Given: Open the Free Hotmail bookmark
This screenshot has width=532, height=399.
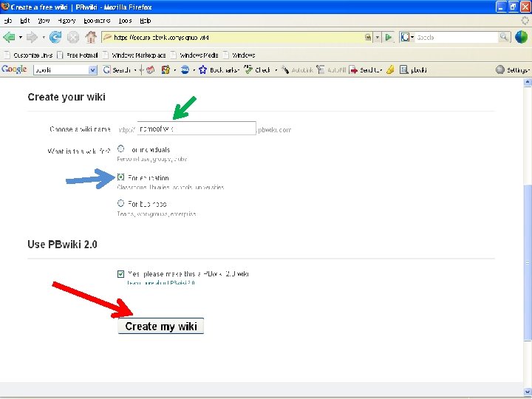Looking at the screenshot, I should tap(78, 55).
